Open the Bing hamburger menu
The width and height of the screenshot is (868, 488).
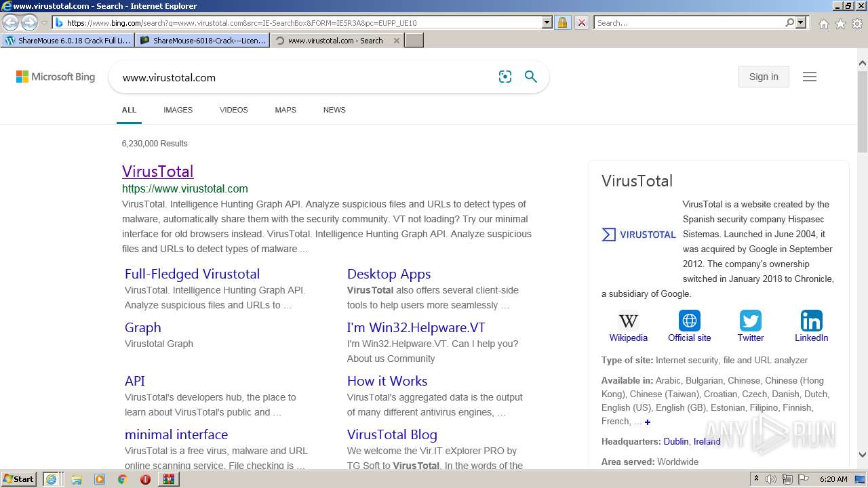810,77
